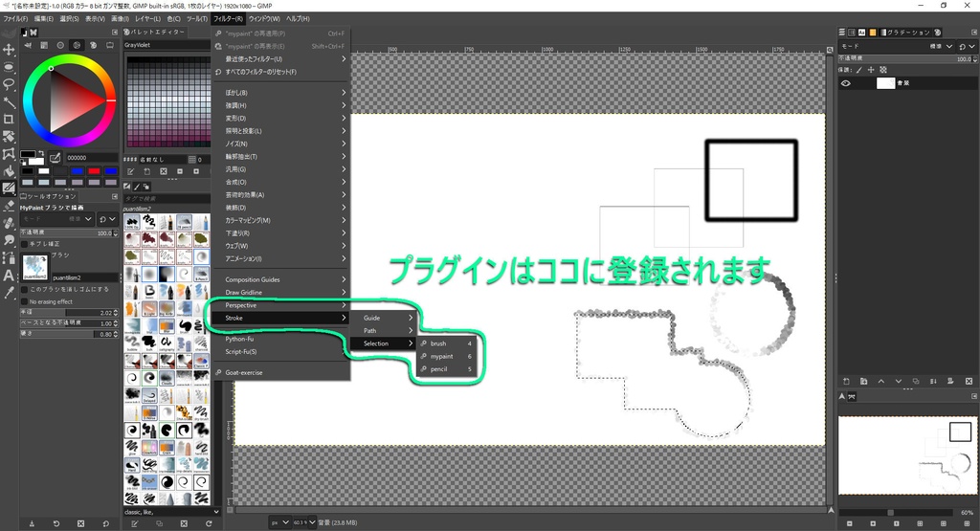Open Script-Fu(S) menu item

coord(282,352)
